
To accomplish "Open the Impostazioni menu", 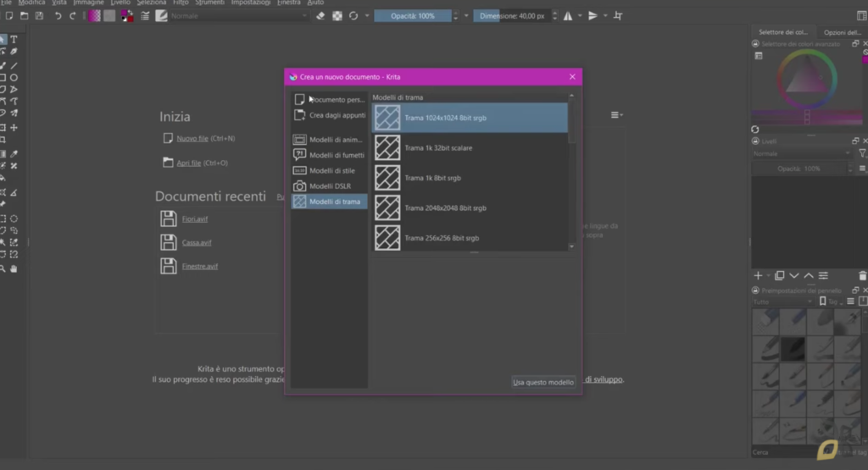I will (x=250, y=3).
